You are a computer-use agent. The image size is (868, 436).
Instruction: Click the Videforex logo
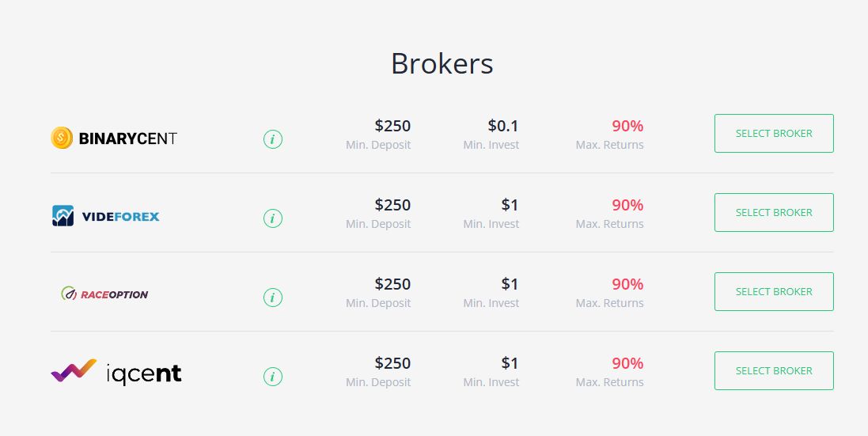[x=105, y=216]
